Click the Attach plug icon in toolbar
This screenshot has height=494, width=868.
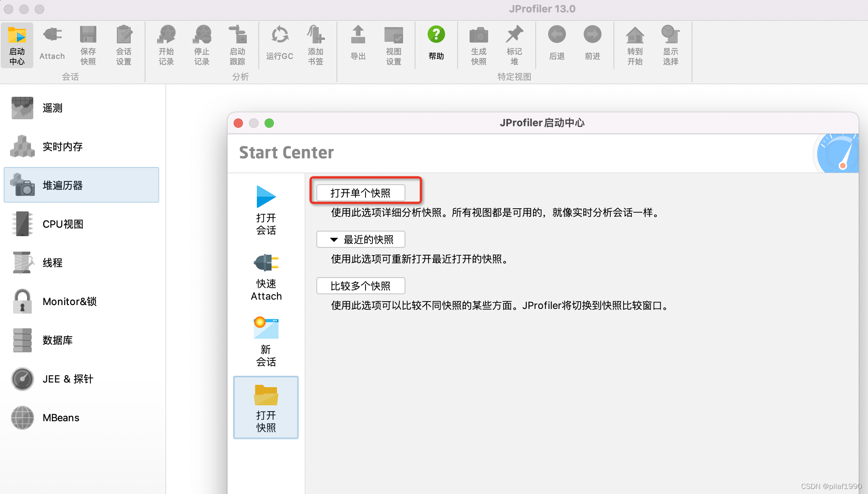[52, 35]
